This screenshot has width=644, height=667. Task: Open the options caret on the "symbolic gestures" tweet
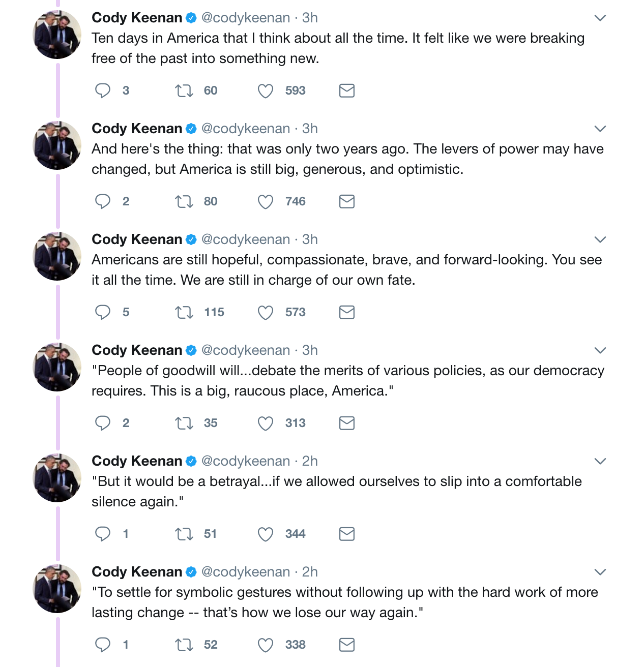point(600,572)
